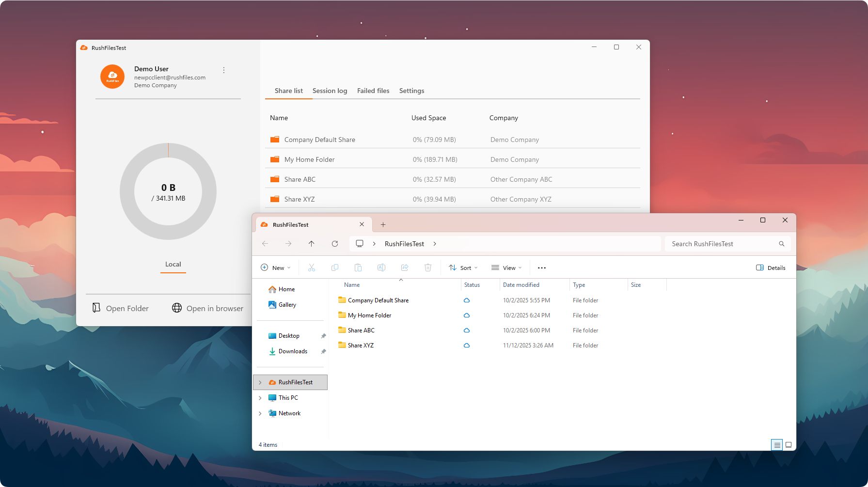Click the Back arrow in Explorer
The height and width of the screenshot is (487, 868).
click(x=265, y=244)
